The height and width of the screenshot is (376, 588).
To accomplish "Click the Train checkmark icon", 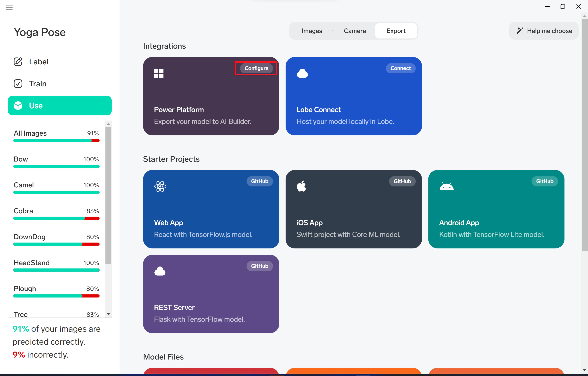I will pyautogui.click(x=18, y=84).
